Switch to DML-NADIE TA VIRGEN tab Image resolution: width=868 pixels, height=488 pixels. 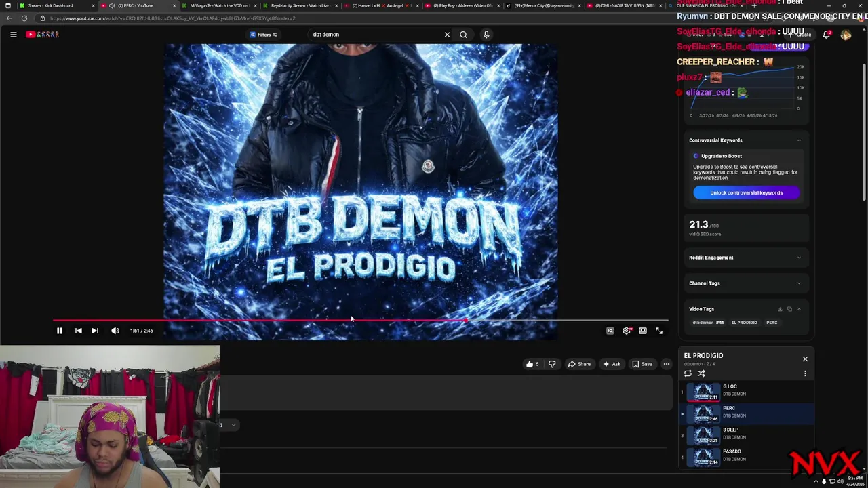[624, 5]
